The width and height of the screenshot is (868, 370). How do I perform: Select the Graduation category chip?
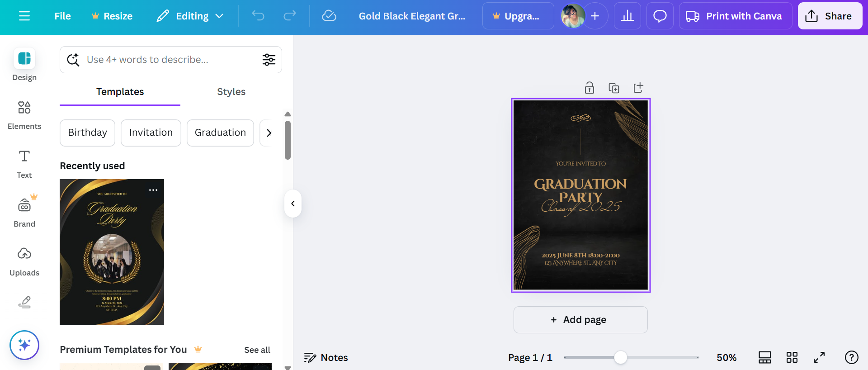pyautogui.click(x=220, y=133)
